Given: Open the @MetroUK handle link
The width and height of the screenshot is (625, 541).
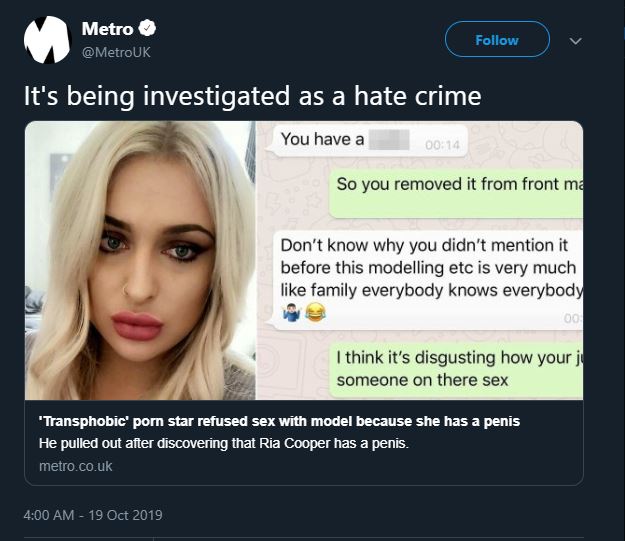Looking at the screenshot, I should (116, 52).
